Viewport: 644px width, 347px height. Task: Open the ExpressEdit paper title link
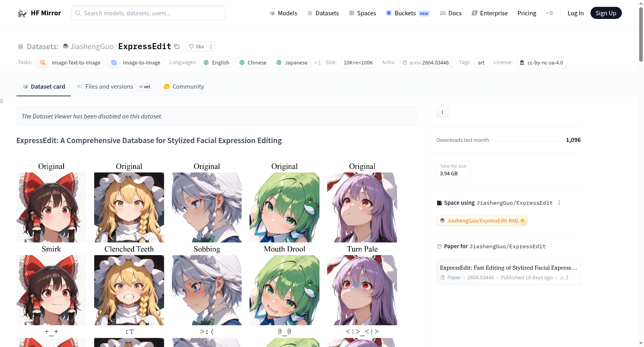pos(508,268)
